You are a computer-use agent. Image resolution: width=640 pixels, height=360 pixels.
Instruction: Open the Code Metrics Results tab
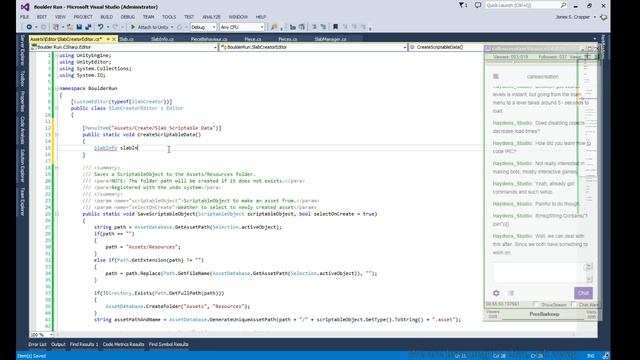pos(123,344)
